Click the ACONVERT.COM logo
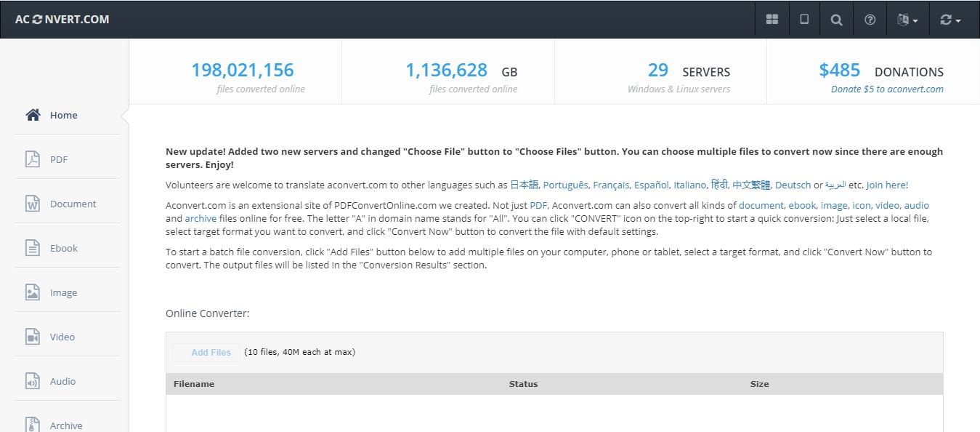This screenshot has height=432, width=980. (x=62, y=20)
